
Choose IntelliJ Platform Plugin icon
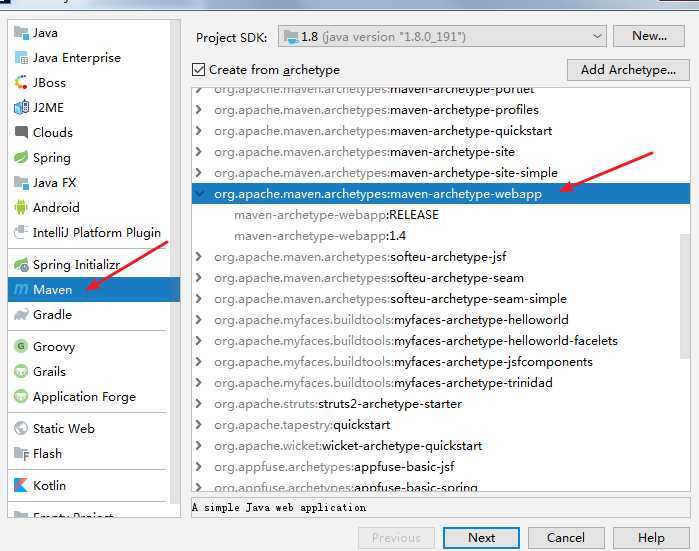(21, 233)
